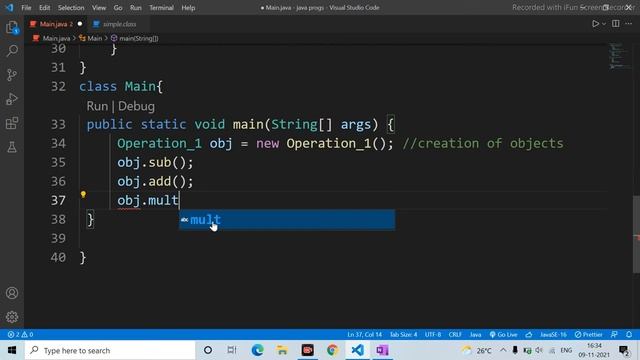The width and height of the screenshot is (640, 360).
Task: Select the Java language mode
Action: click(476, 334)
